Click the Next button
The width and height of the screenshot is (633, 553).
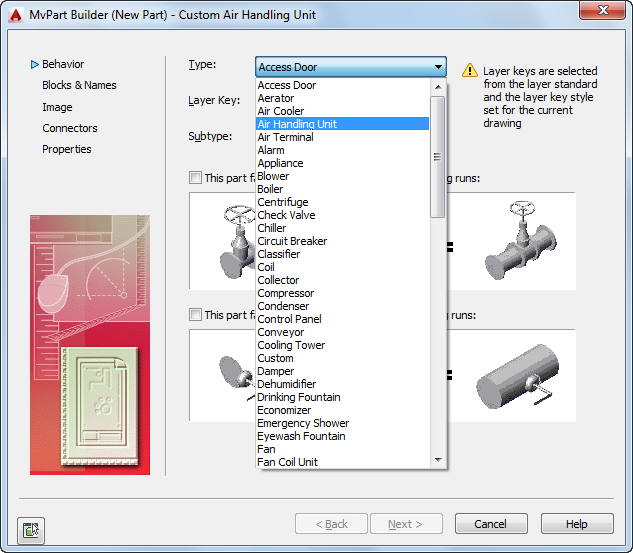tap(407, 524)
